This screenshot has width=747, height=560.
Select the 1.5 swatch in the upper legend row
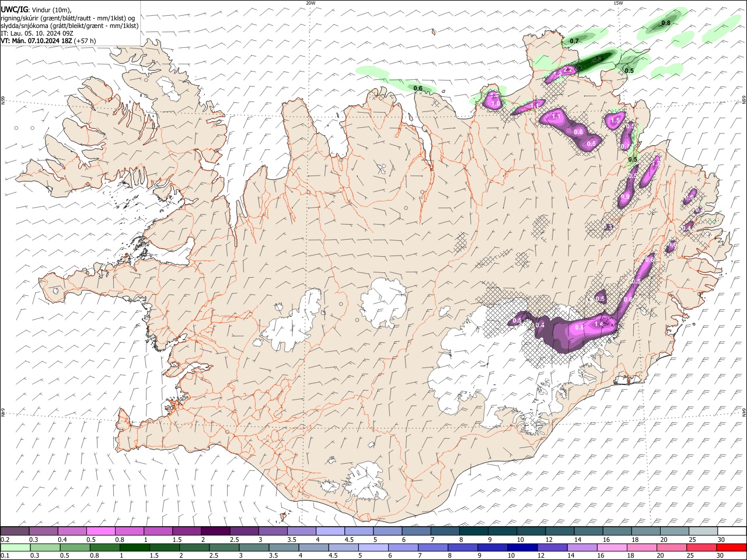pos(186,531)
